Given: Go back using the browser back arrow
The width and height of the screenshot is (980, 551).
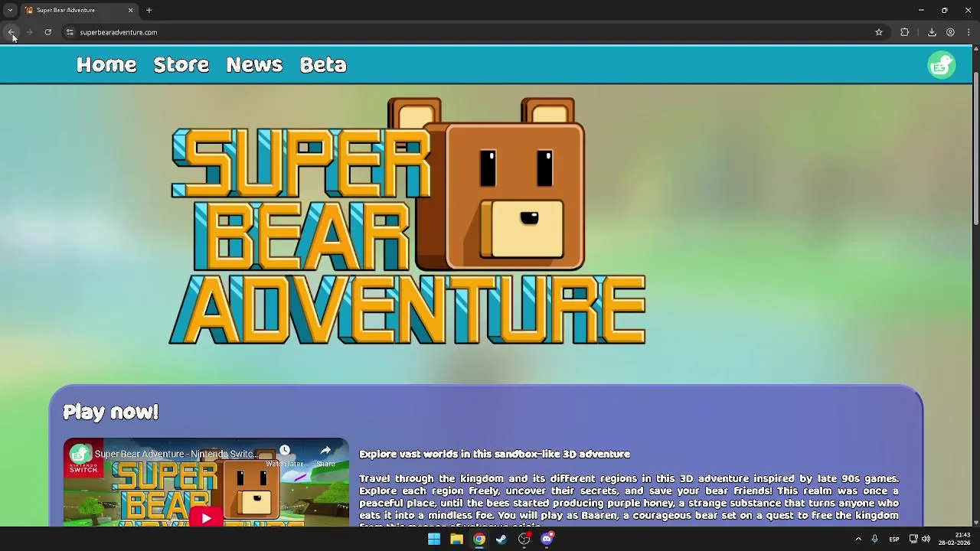Looking at the screenshot, I should click(x=11, y=32).
